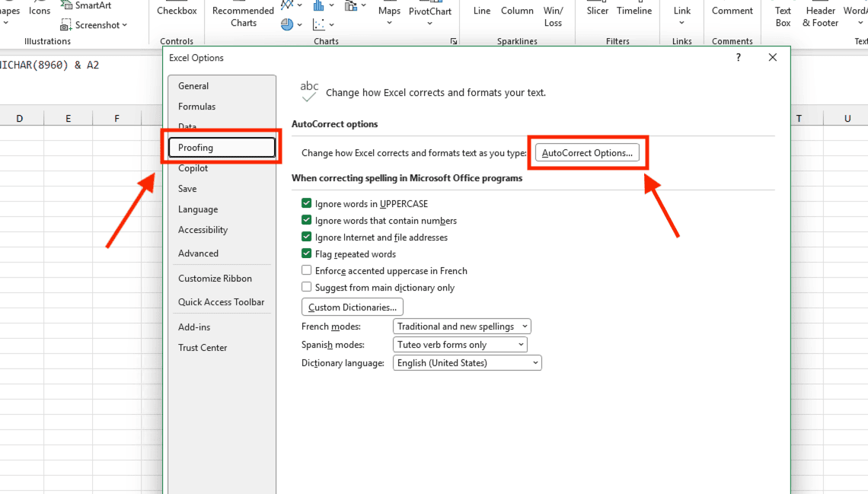
Task: Toggle Ignore Internet and file addresses
Action: pyautogui.click(x=306, y=237)
